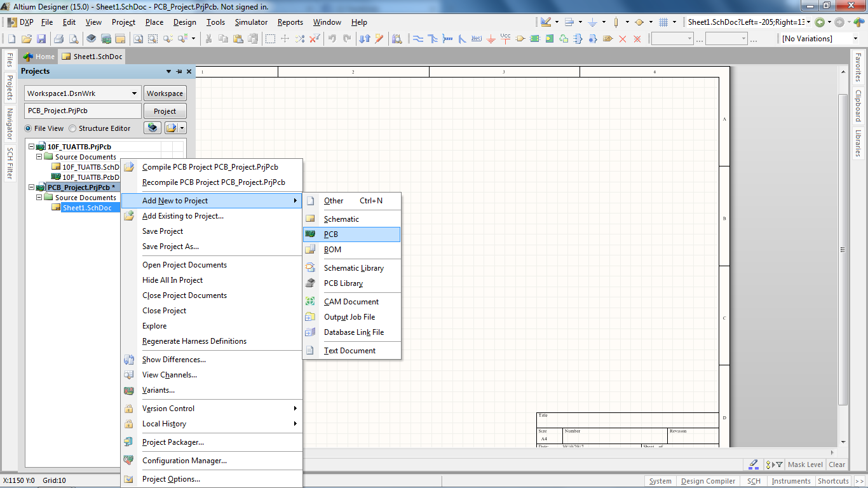This screenshot has height=488, width=868.
Task: Click the select-inside-area dashed rectangle icon
Action: tap(271, 39)
